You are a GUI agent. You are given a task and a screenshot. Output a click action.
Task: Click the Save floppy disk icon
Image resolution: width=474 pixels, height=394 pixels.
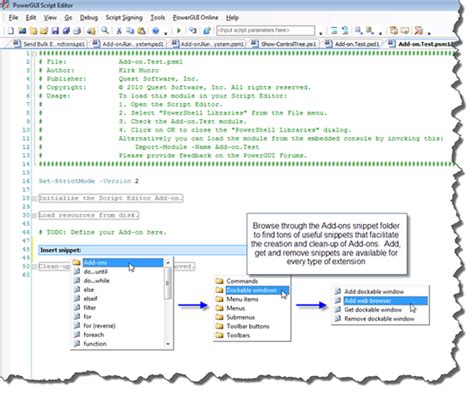(x=55, y=31)
